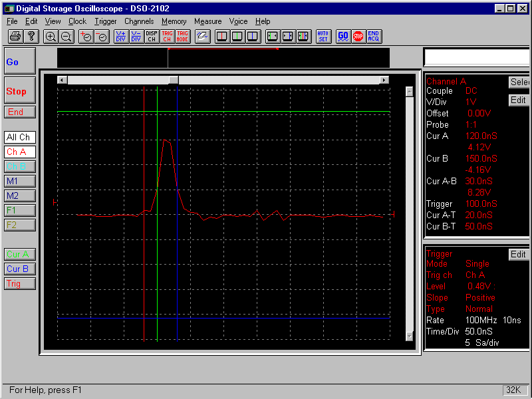This screenshot has width=532, height=399.
Task: Toggle the Ch A channel display
Action: pos(20,152)
